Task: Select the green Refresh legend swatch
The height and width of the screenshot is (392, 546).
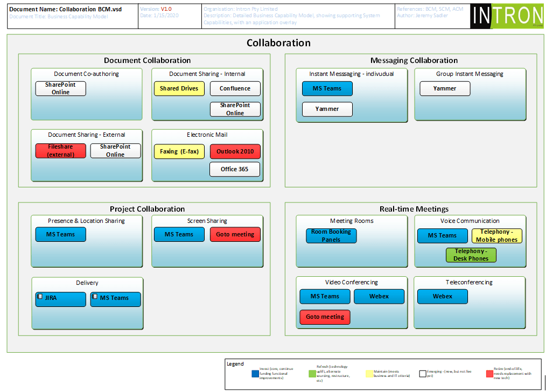Action: (x=312, y=373)
